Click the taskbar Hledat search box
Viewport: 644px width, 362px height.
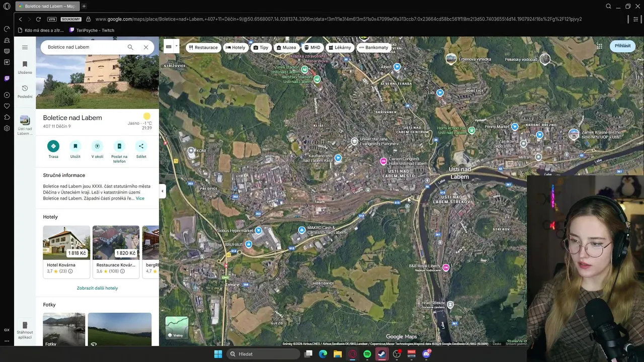[263, 354]
